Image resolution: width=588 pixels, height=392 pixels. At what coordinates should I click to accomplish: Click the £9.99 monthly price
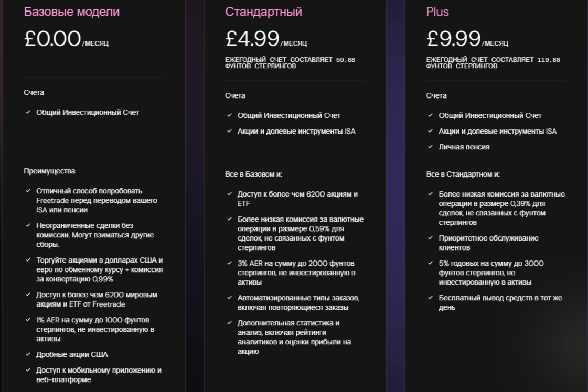coord(454,39)
